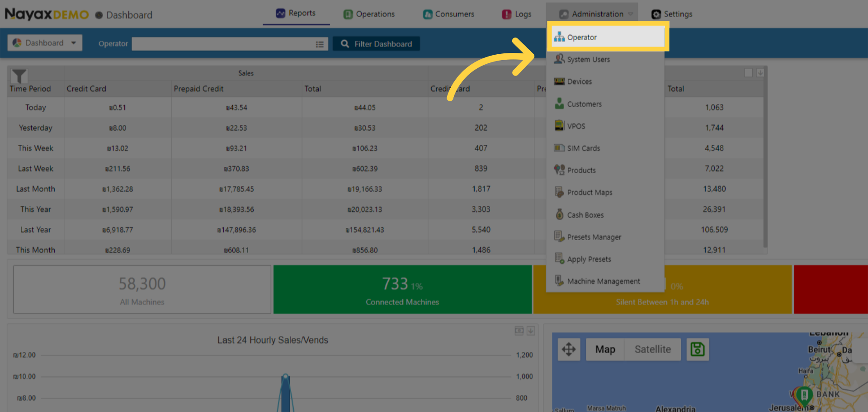Click the Credit Card sales column header
Viewport: 868px width, 412px height.
pyautogui.click(x=86, y=89)
